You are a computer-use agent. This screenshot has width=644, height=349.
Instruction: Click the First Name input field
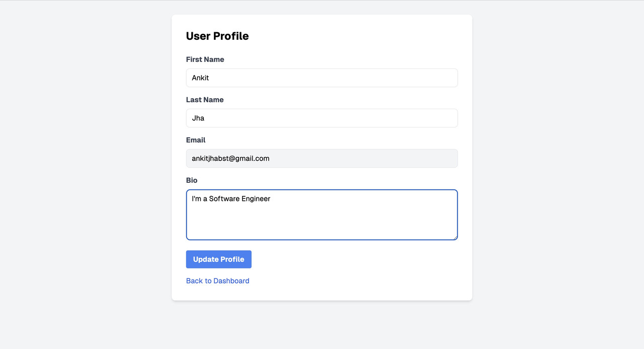click(322, 78)
